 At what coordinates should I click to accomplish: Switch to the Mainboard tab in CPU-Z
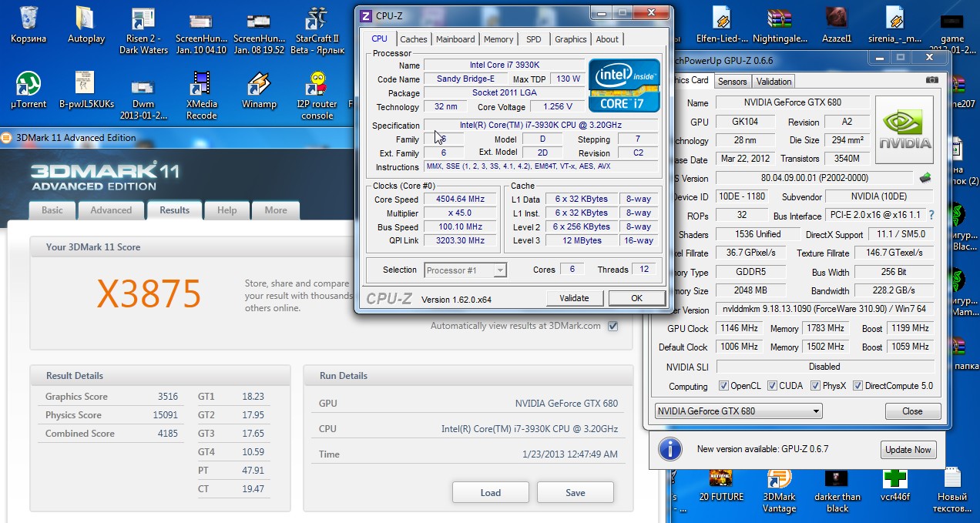click(x=455, y=39)
